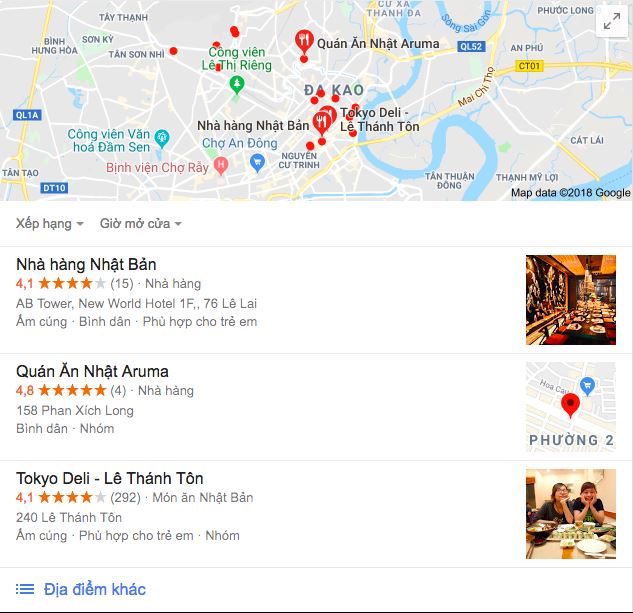Open the Xếp hạng rating filter
Viewport: 633px width, 613px height.
[x=50, y=223]
